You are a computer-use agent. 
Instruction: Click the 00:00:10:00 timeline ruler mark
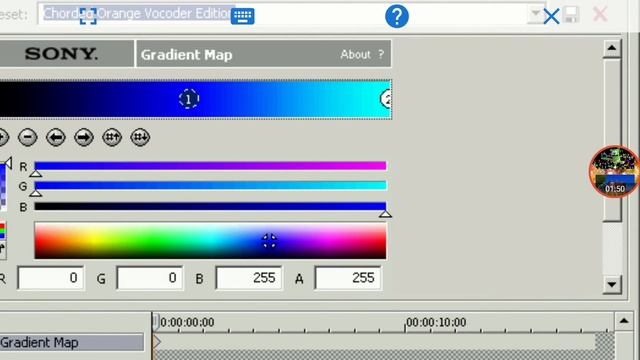pos(436,322)
